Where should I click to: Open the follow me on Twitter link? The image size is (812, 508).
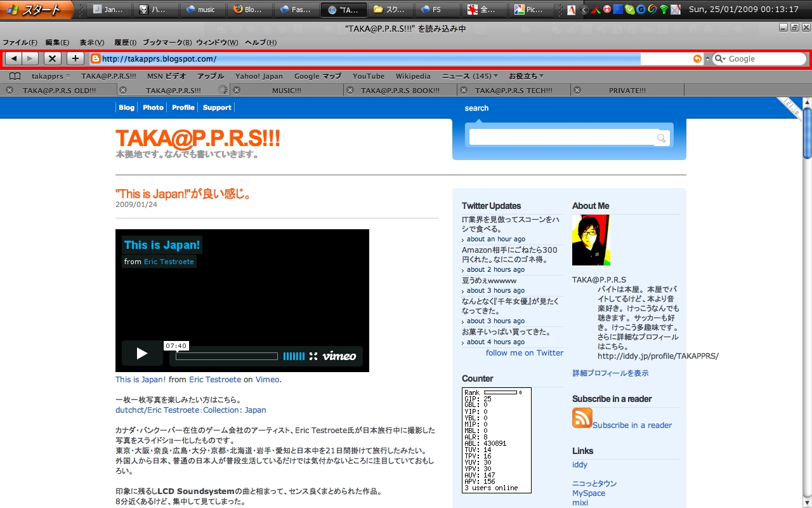[525, 352]
